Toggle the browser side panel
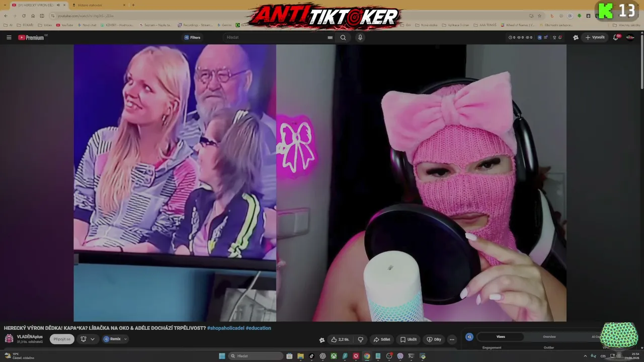The image size is (644, 362). [42, 16]
